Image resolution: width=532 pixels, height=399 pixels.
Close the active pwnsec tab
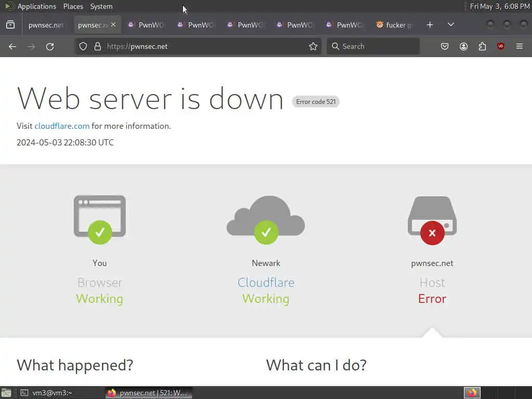pyautogui.click(x=113, y=25)
